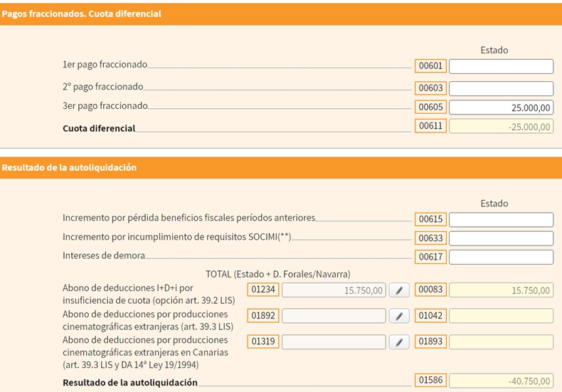Open the pencil editor for box 01319
The height and width of the screenshot is (392, 562).
tap(399, 342)
